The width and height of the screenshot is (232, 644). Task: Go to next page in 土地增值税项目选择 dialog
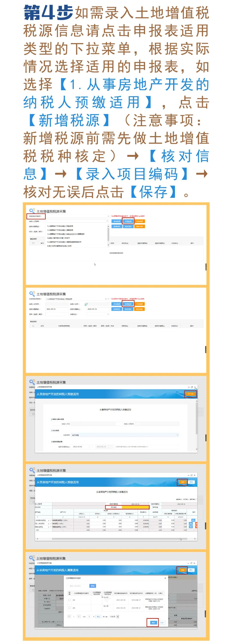coord(79,616)
